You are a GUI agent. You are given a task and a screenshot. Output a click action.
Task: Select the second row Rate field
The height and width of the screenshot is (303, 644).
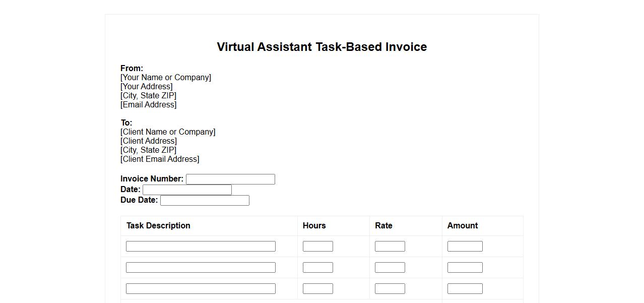pos(390,267)
